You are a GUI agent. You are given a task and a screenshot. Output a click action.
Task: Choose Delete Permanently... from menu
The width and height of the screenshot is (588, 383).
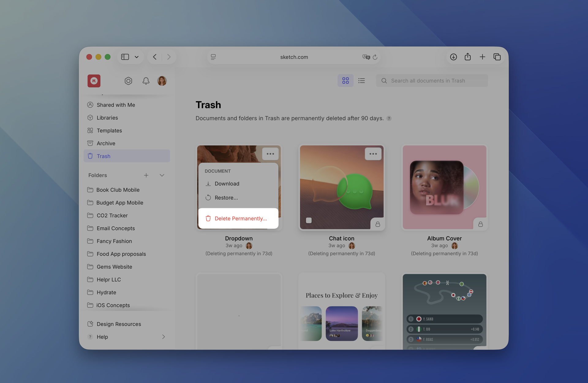coord(238,218)
